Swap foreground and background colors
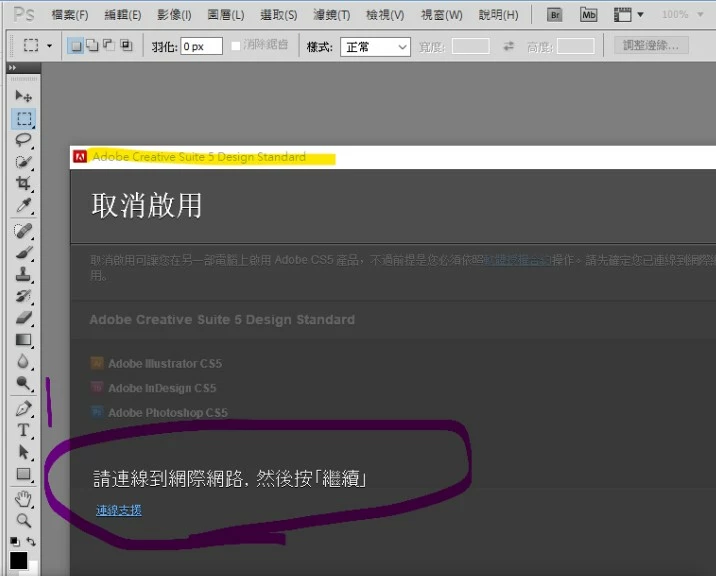The height and width of the screenshot is (576, 716). pyautogui.click(x=31, y=541)
